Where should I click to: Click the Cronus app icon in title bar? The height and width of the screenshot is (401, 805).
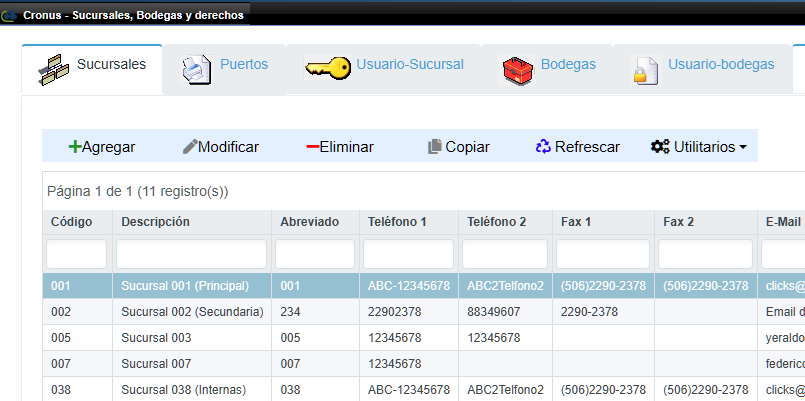10,15
